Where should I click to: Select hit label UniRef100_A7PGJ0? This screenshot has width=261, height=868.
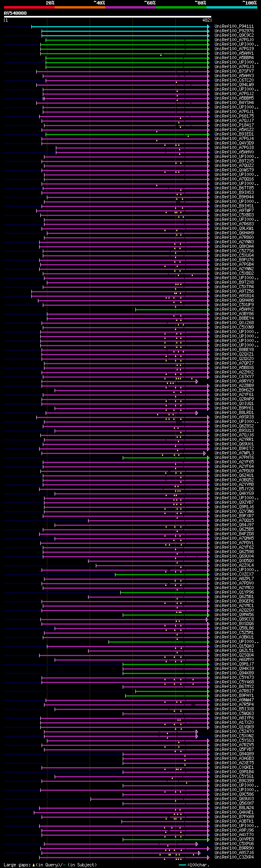(234, 40)
